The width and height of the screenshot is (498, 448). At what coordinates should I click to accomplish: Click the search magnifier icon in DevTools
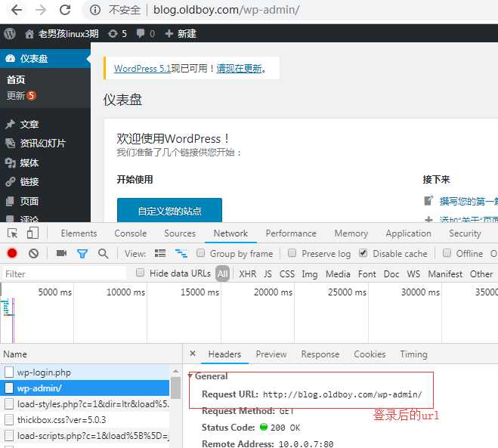[x=104, y=254]
